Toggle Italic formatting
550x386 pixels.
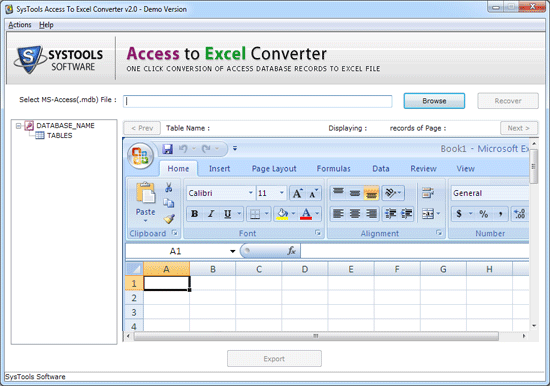211,214
